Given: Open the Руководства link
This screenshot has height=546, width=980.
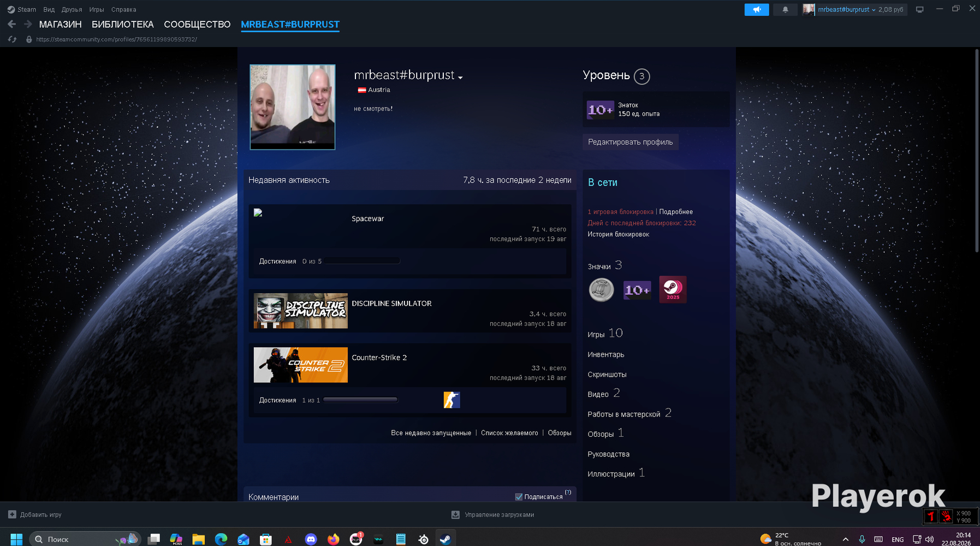Looking at the screenshot, I should tap(609, 454).
